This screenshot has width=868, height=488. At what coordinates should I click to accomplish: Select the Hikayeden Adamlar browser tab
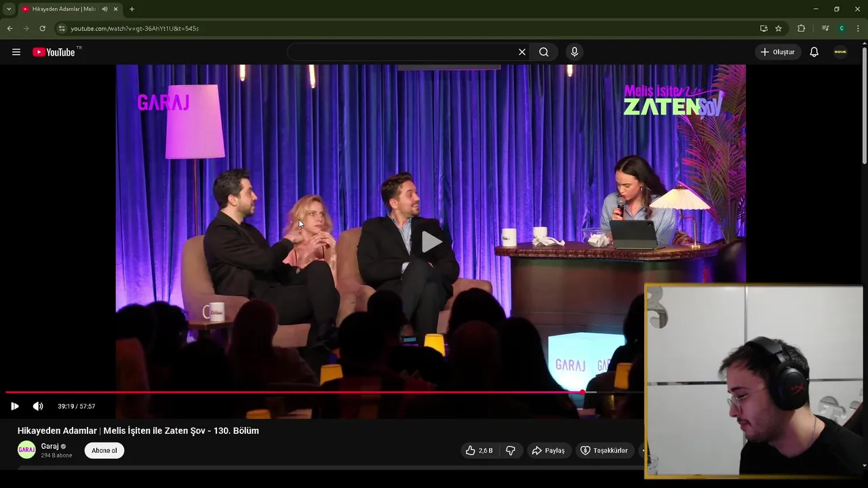point(69,9)
